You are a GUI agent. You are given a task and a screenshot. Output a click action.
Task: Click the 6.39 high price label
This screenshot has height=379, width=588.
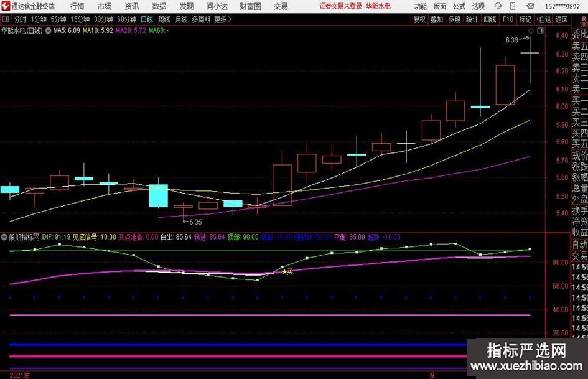(511, 40)
